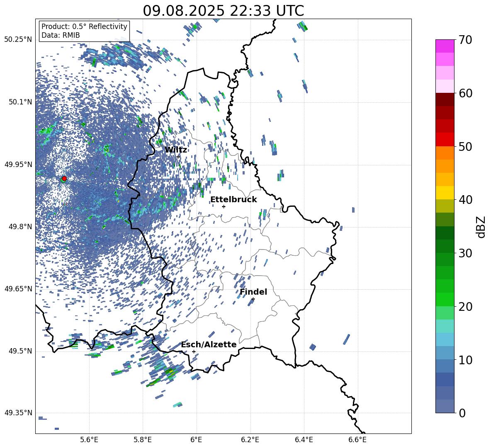Click the yellow 40 dBZ colorbar segment
Viewport: 491px width, 448px height.
point(445,193)
